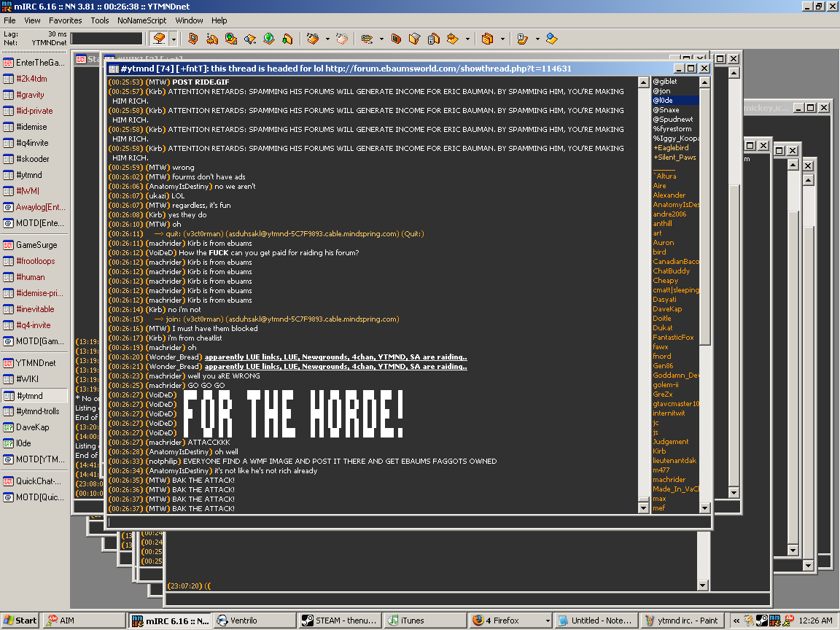
Task: Bring up iTunes from the taskbar
Action: tap(424, 621)
